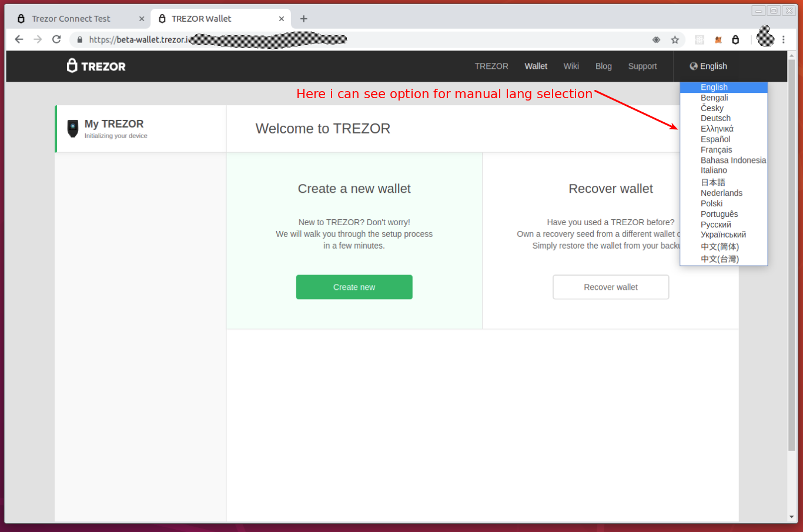The height and width of the screenshot is (532, 803).
Task: Click the Trezor device icon beside My TREZOR
Action: point(72,128)
